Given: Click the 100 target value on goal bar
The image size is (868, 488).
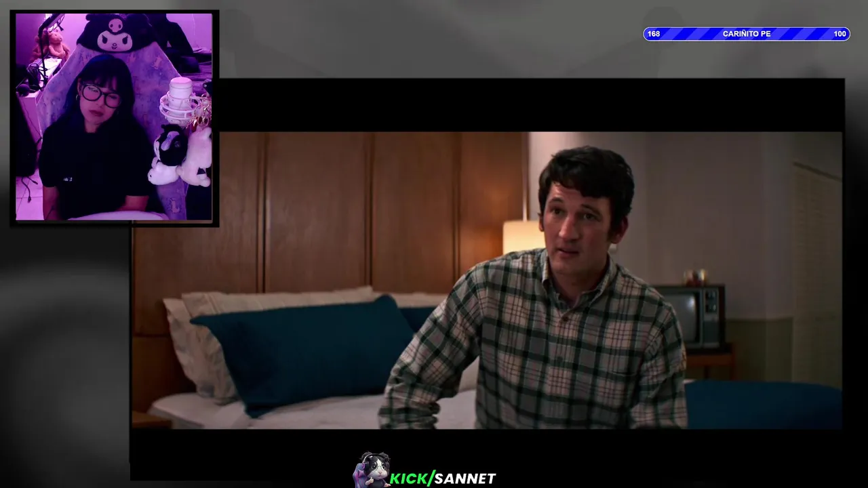Looking at the screenshot, I should click(x=840, y=34).
